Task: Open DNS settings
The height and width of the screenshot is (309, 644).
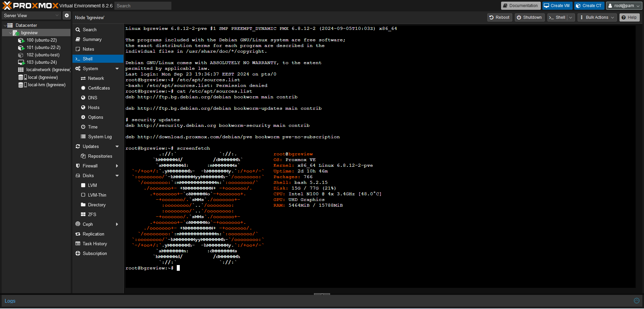Action: tap(98, 98)
